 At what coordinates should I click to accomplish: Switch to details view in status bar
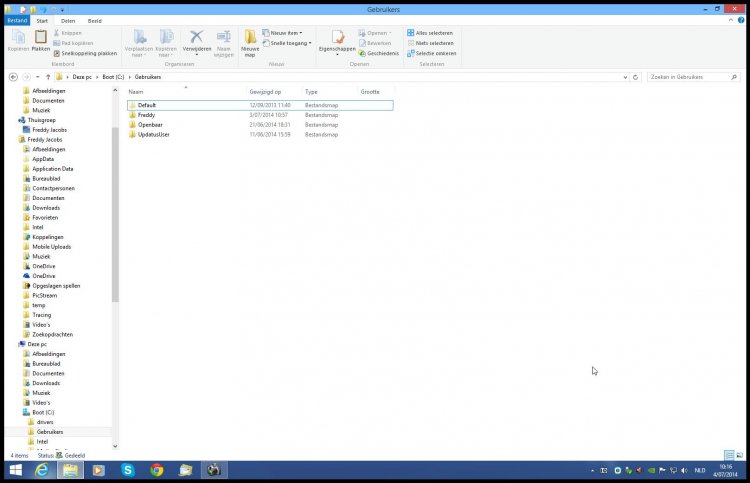click(729, 455)
